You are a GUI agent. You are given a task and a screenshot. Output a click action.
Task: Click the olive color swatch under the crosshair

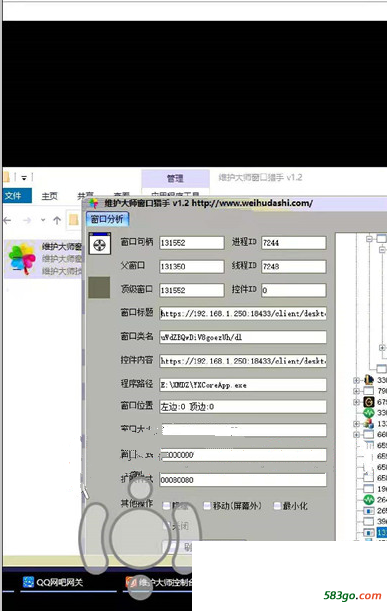(99, 288)
